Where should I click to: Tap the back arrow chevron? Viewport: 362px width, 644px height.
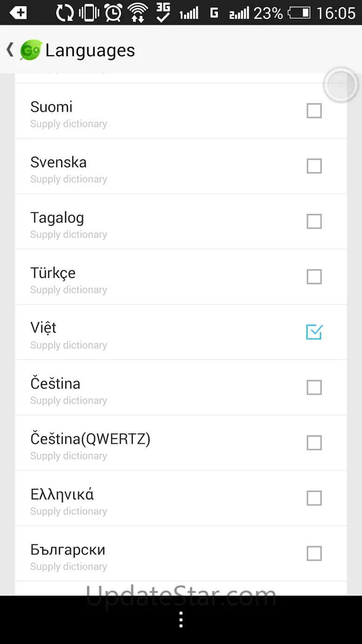point(10,50)
